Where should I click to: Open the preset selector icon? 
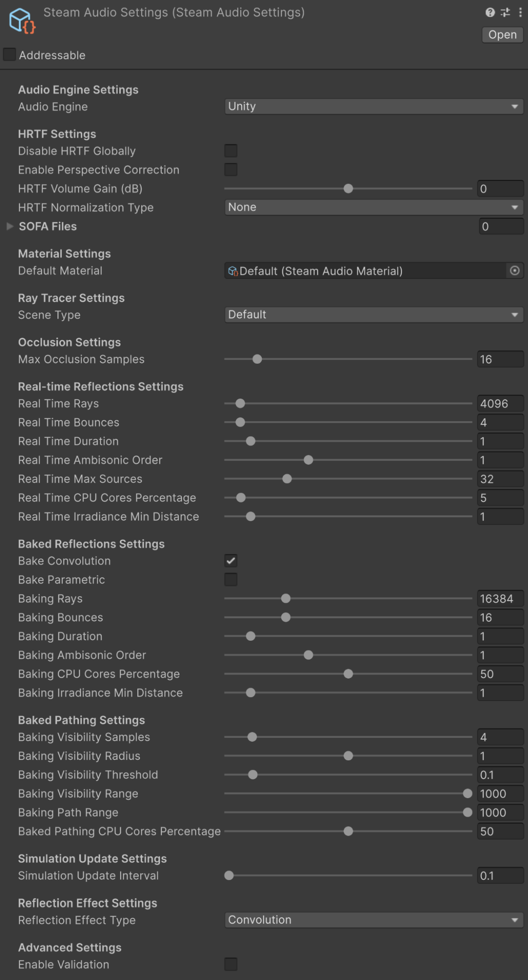tap(505, 12)
